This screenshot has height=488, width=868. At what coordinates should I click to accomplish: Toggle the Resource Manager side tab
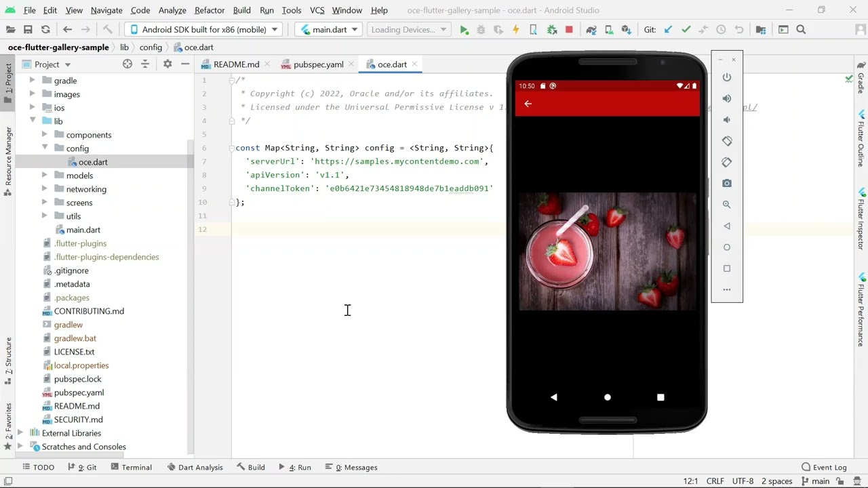8,161
